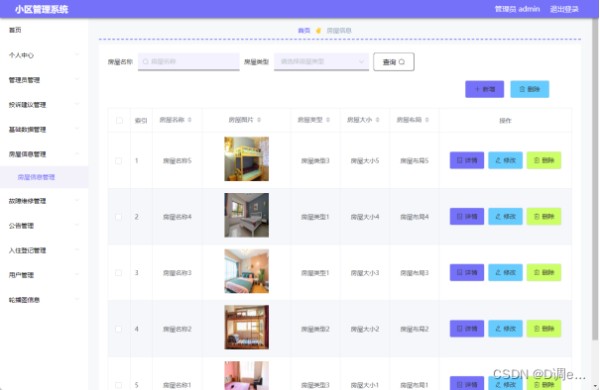Delete row 房屋名称5 with 删除 button
This screenshot has width=600, height=390.
[x=544, y=160]
